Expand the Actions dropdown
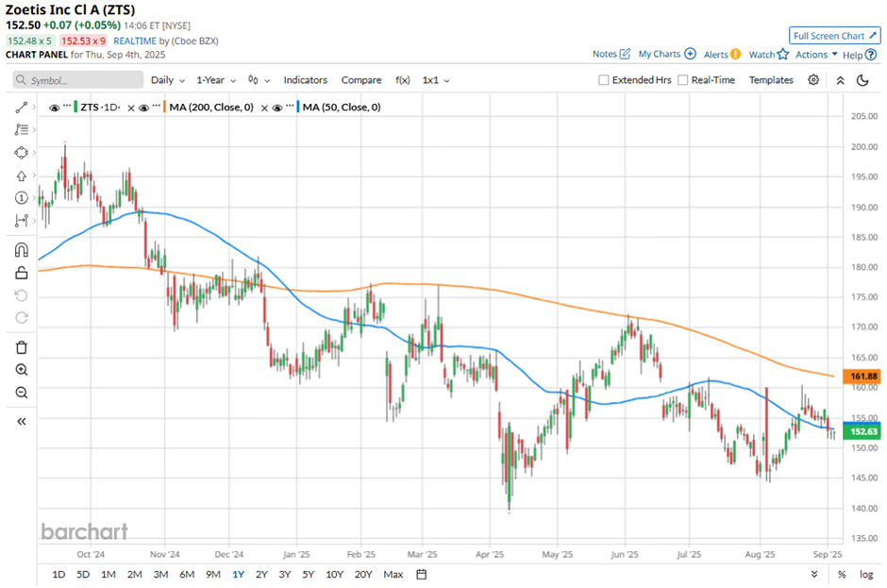Image resolution: width=887 pixels, height=588 pixels. [816, 55]
